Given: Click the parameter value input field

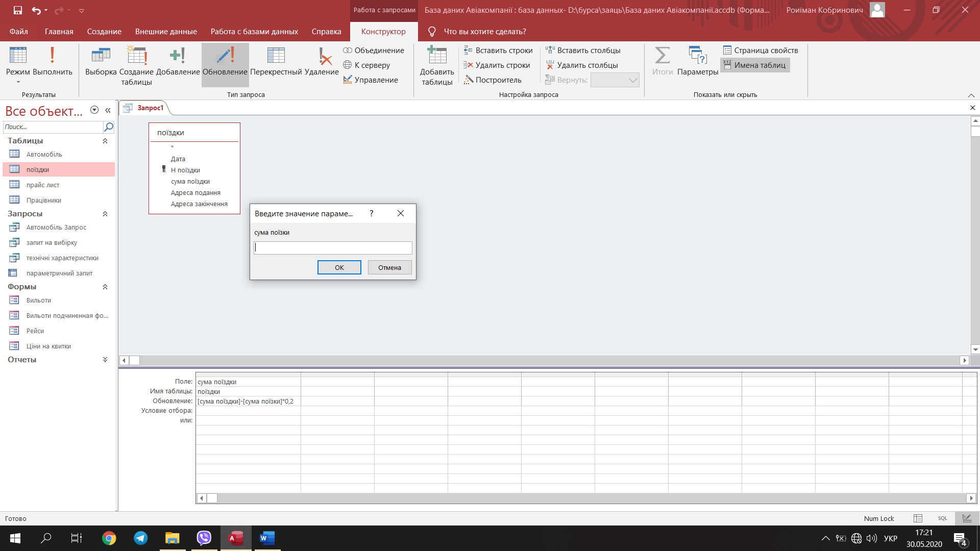Looking at the screenshot, I should [x=333, y=248].
